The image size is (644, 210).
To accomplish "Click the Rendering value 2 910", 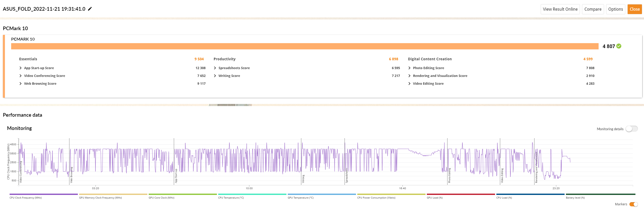I will (x=590, y=76).
